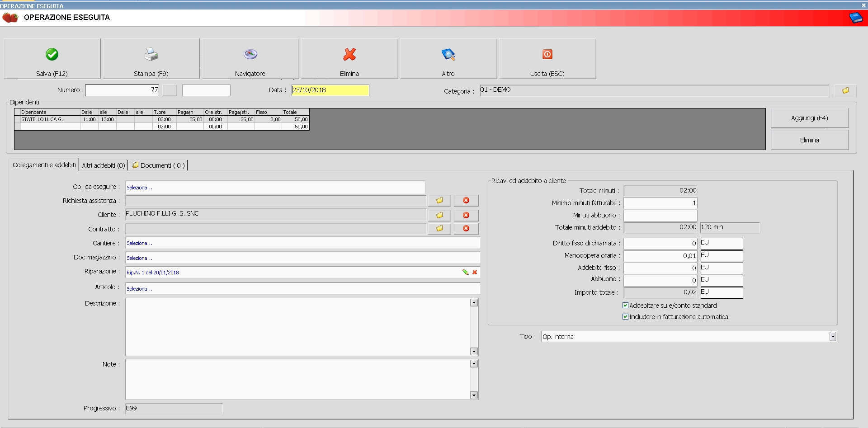The image size is (868, 428).
Task: Click the Note text area
Action: [x=298, y=379]
